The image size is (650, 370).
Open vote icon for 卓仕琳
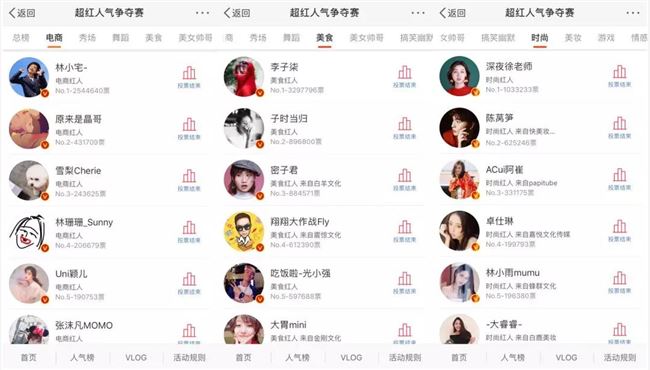620,231
